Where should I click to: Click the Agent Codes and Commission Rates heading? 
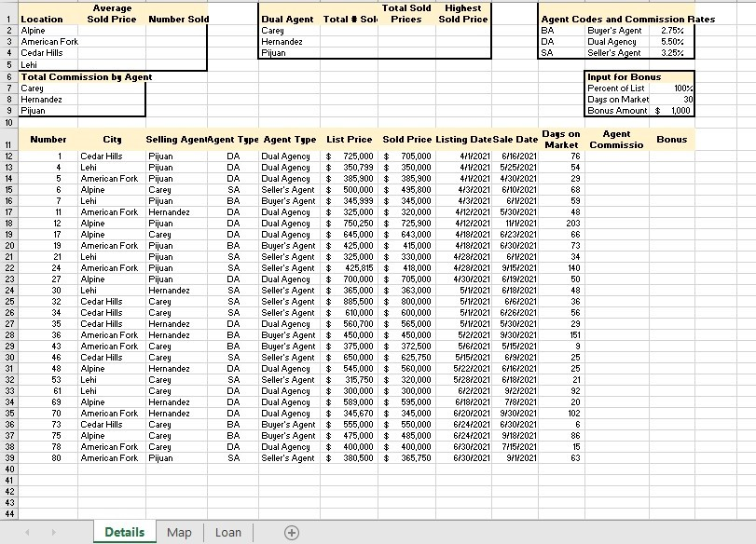pos(627,20)
